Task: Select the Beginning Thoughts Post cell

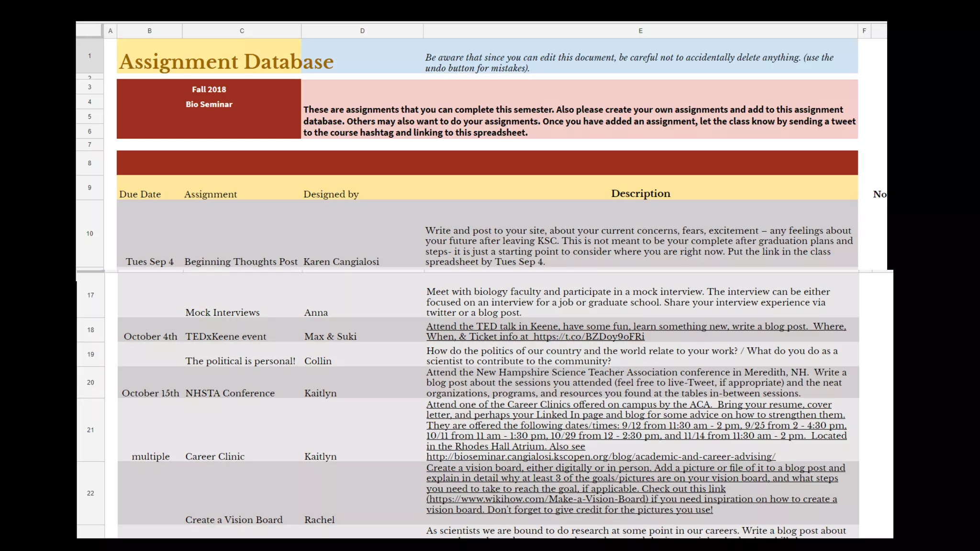Action: click(241, 262)
